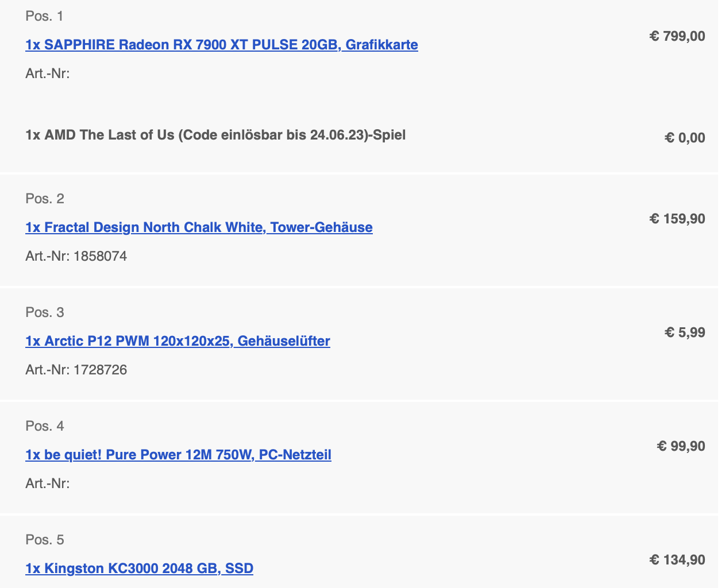
Task: Select the € 5,99 fan price
Action: pos(685,332)
